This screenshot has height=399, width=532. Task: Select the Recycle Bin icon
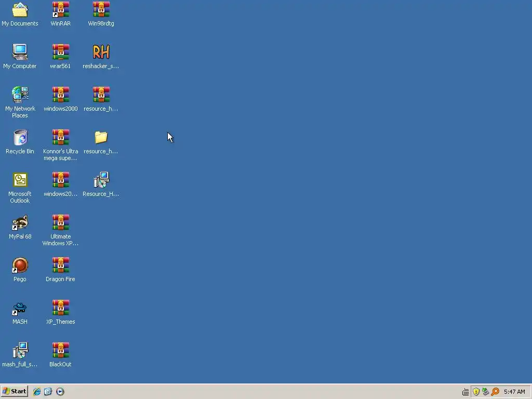[x=20, y=137]
